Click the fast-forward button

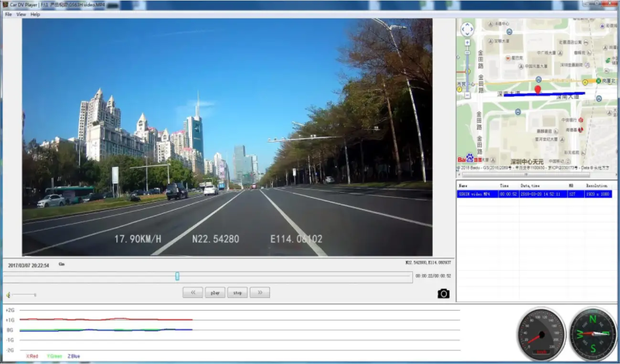[x=259, y=292]
